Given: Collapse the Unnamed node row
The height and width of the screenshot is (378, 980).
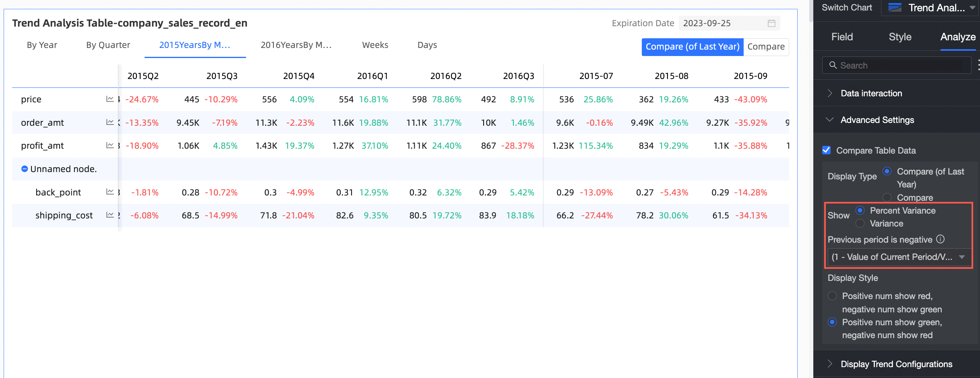Looking at the screenshot, I should coord(25,169).
